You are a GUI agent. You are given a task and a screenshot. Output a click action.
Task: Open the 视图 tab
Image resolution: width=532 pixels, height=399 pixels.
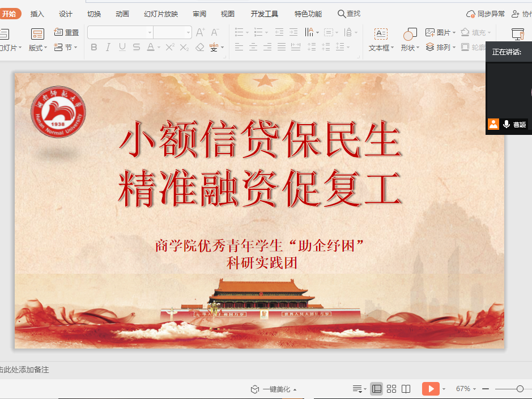click(228, 14)
